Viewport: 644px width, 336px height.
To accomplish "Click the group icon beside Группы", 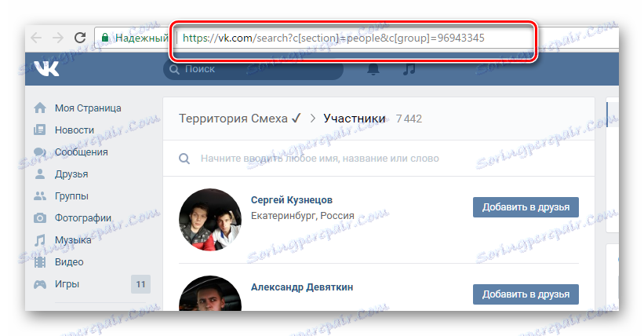I will tap(40, 195).
